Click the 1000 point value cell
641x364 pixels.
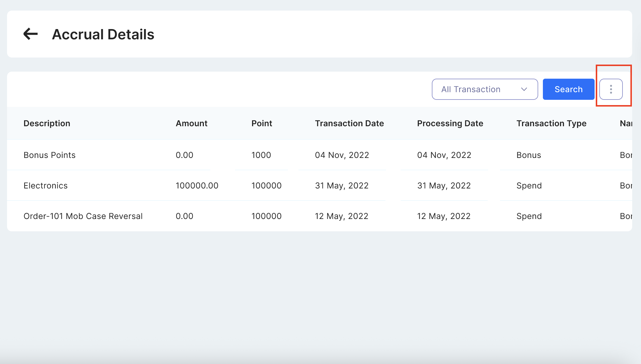pos(261,155)
